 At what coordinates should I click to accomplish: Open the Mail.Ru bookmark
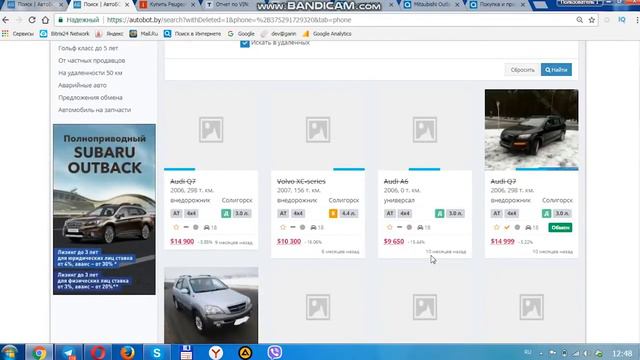coord(144,34)
